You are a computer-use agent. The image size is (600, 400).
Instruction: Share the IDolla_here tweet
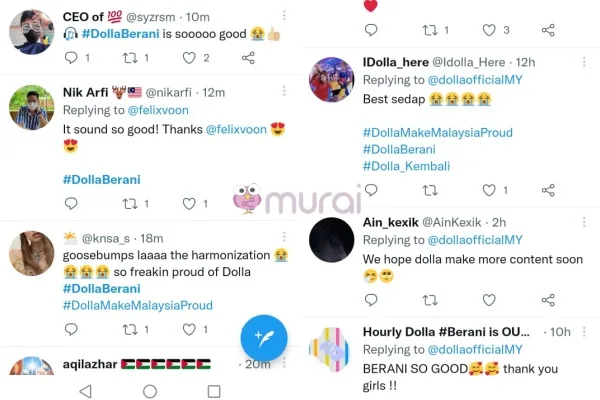click(548, 190)
